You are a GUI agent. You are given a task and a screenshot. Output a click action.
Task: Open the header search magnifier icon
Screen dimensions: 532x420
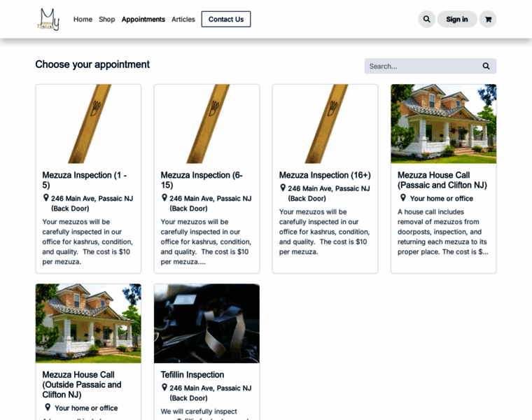pyautogui.click(x=426, y=19)
